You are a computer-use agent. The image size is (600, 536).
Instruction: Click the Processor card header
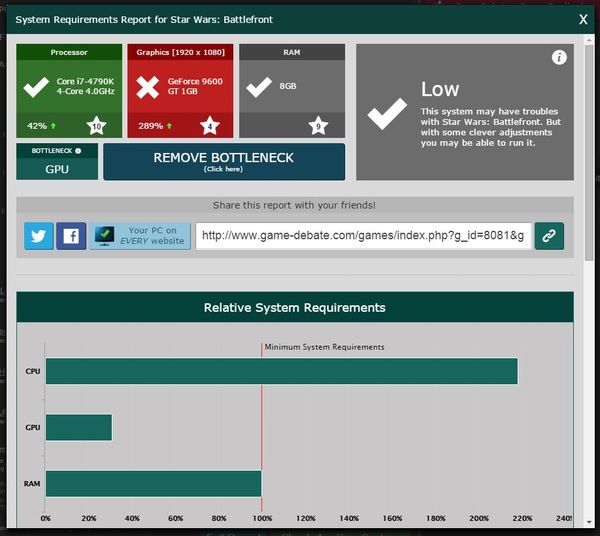[x=69, y=52]
